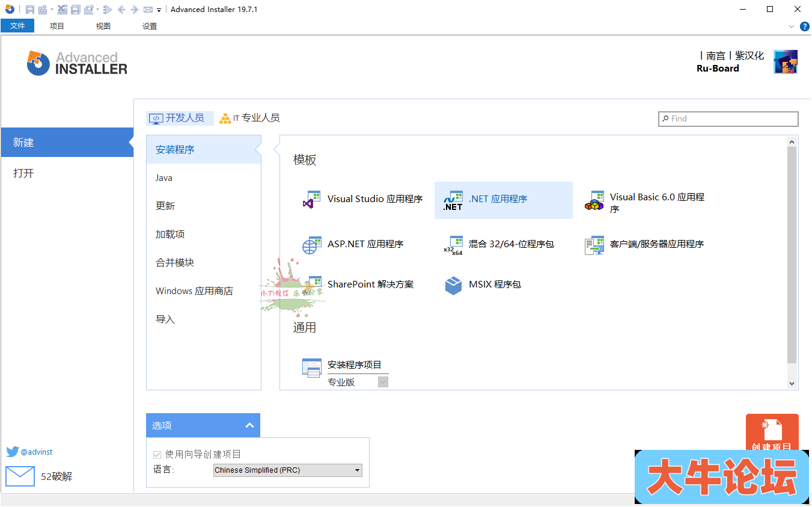Click the Back arrow in title toolbar
The height and width of the screenshot is (507, 812).
tap(121, 9)
